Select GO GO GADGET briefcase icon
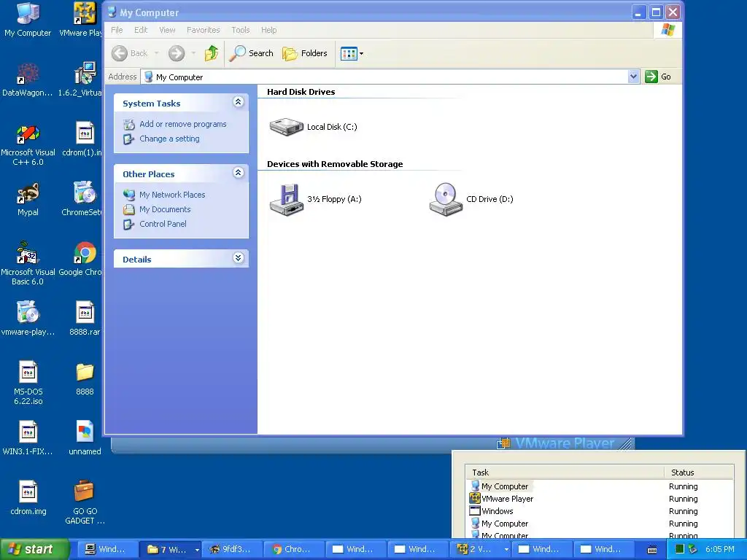 [85, 503]
